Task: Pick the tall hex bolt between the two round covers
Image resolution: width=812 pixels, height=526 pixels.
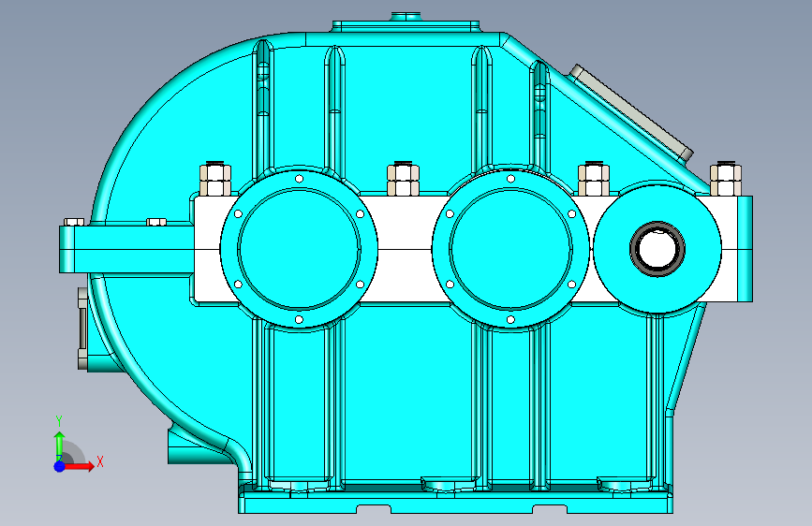Action: [403, 179]
